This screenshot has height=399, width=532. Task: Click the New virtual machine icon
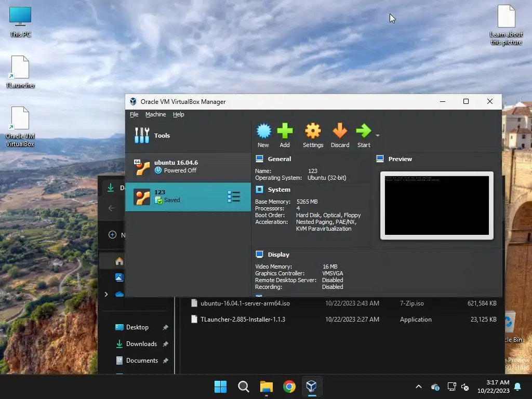[x=263, y=135]
